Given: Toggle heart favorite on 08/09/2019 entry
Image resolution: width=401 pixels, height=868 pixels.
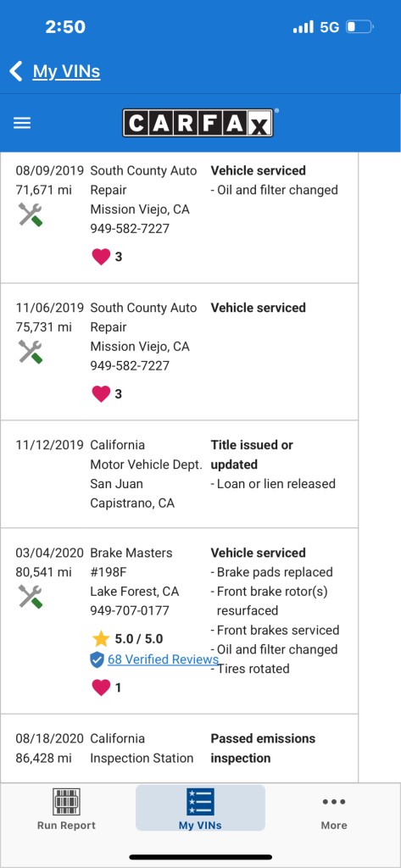Looking at the screenshot, I should point(101,256).
